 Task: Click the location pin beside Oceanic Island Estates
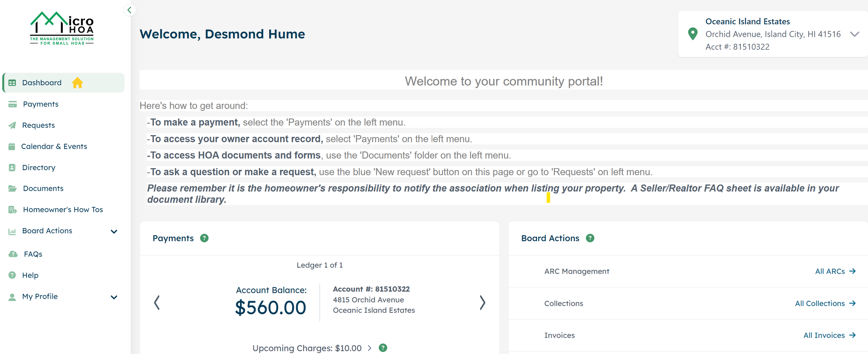click(693, 34)
